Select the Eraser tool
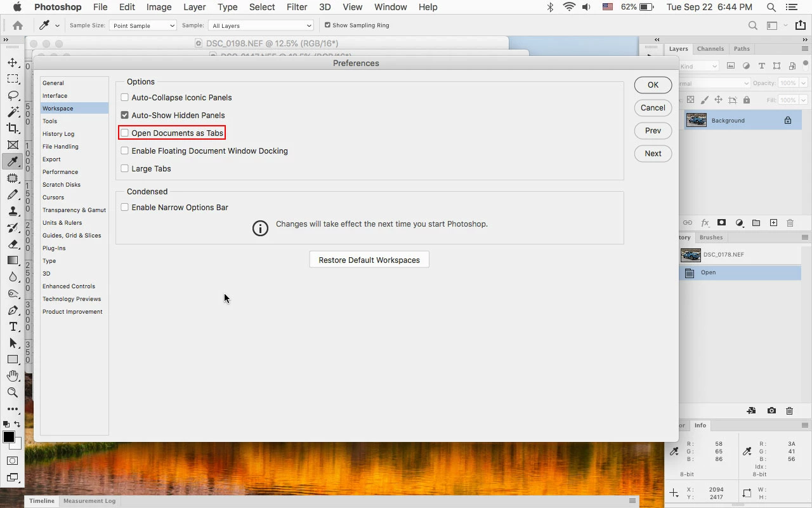Image resolution: width=812 pixels, height=508 pixels. 12,244
